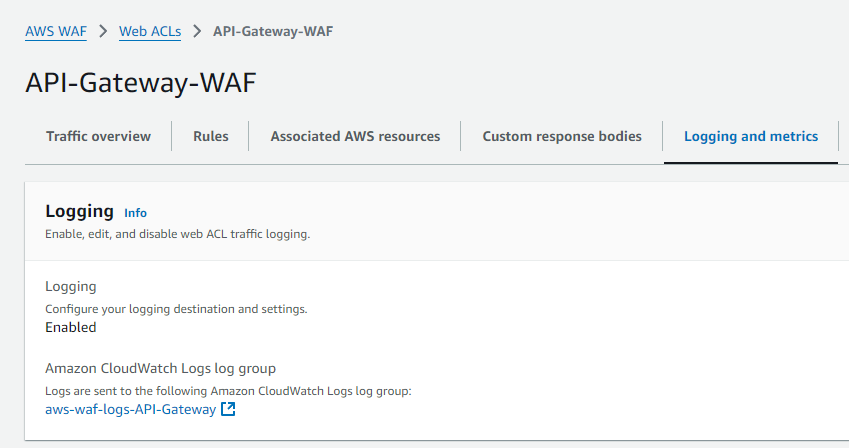Go to the AWS WAF breadcrumb link
The image size is (849, 448).
click(56, 31)
